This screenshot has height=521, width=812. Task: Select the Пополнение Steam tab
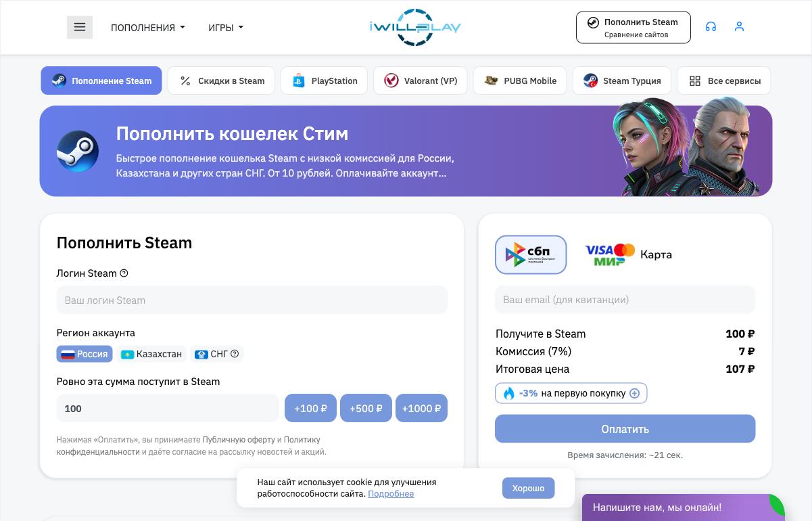[x=101, y=81]
